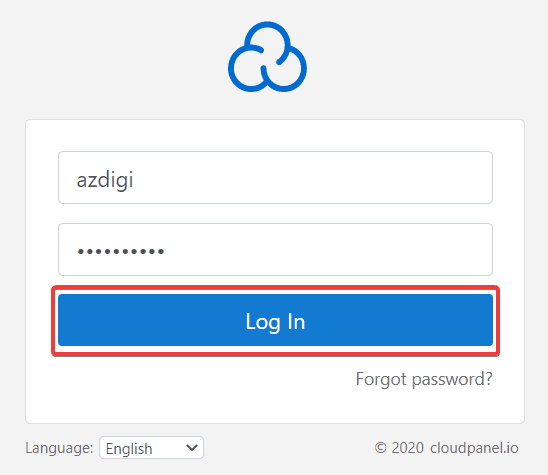The height and width of the screenshot is (475, 548).
Task: Click the chevron arrow of the language selector
Action: point(192,448)
